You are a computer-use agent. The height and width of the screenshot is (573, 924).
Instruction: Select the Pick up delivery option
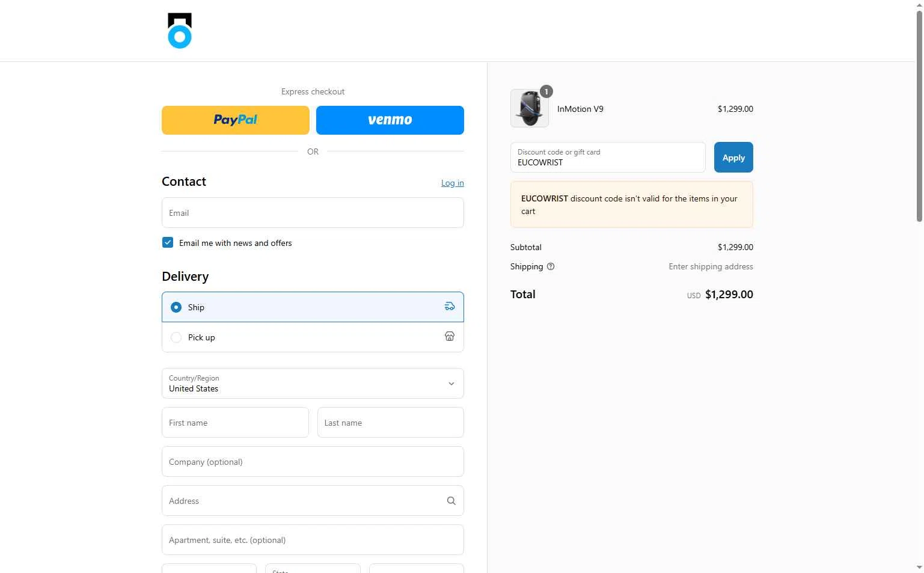point(313,337)
